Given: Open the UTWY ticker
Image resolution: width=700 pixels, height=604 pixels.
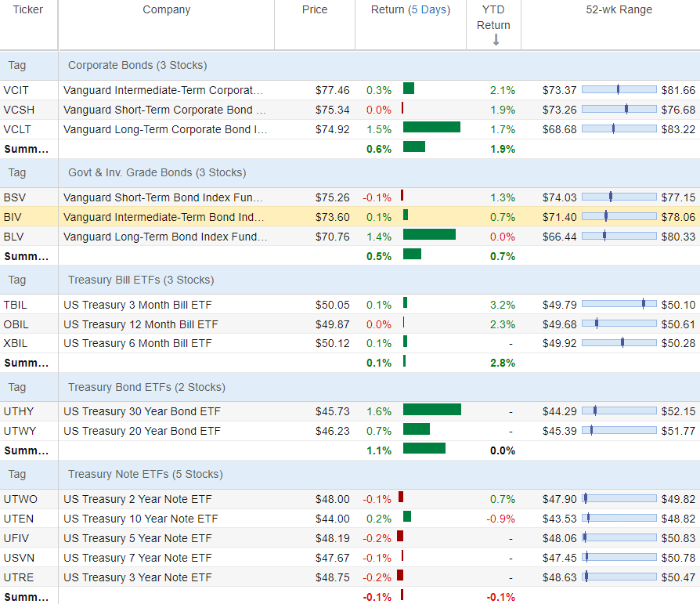Looking at the screenshot, I should [20, 431].
